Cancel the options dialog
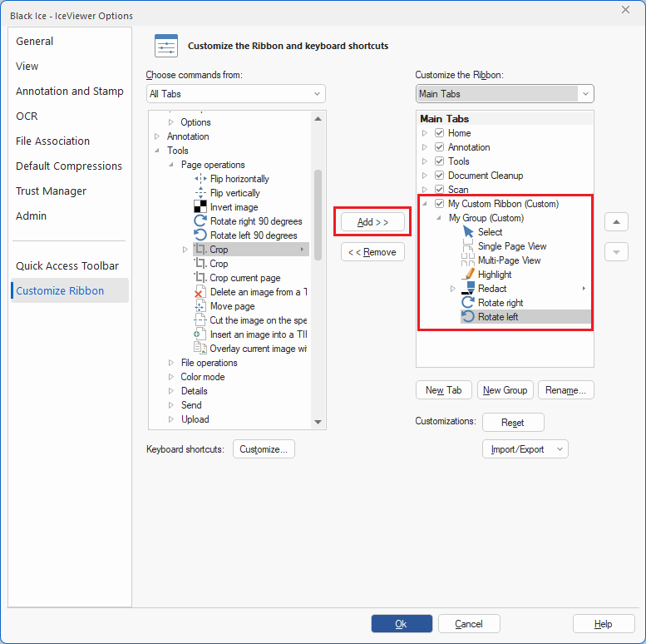Image resolution: width=646 pixels, height=644 pixels. (469, 624)
